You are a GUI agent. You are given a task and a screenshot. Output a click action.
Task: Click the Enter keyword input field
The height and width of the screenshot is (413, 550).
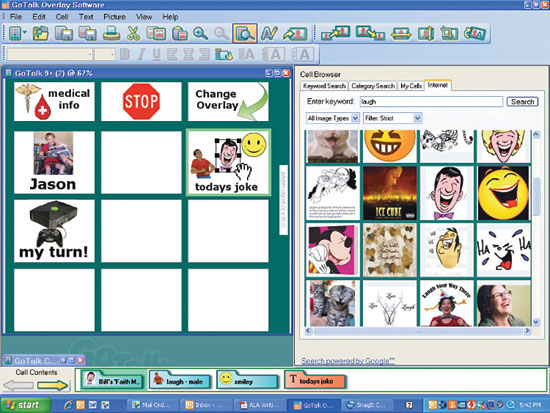point(431,102)
